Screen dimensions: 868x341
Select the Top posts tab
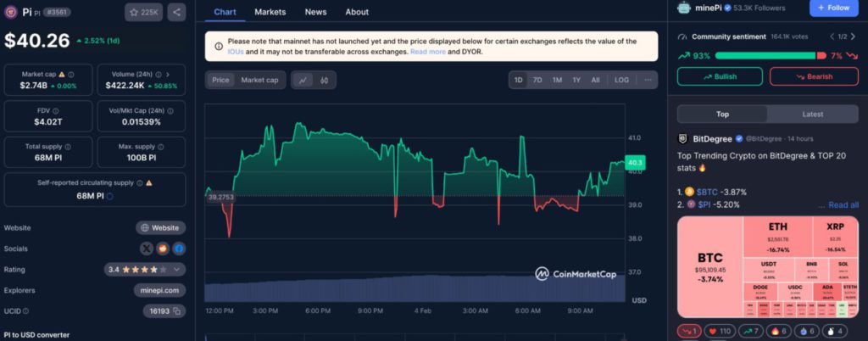click(722, 114)
